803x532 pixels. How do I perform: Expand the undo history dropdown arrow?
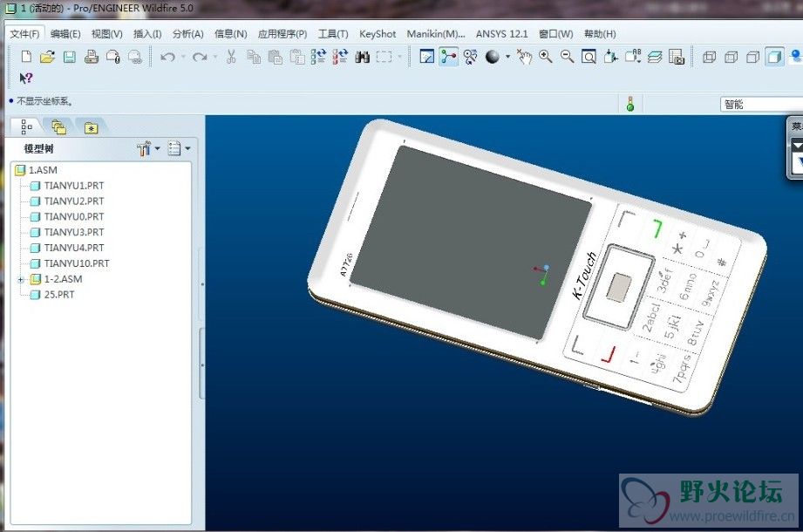[183, 57]
